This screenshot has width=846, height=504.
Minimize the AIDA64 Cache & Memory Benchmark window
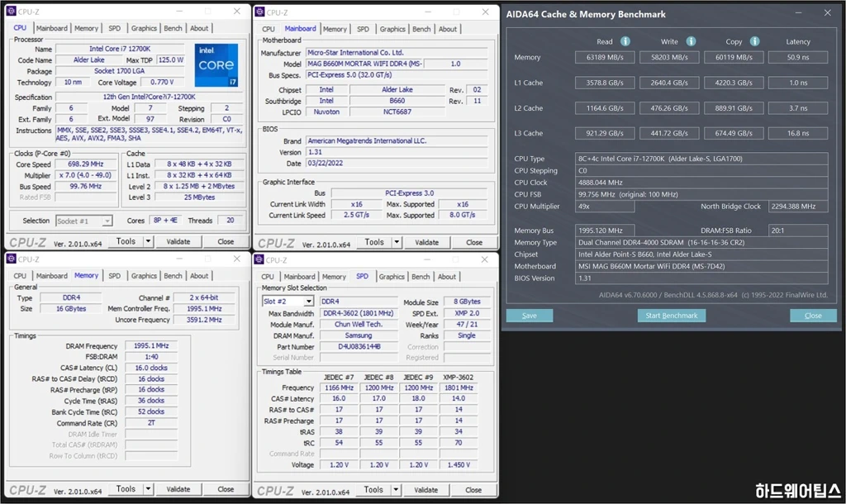799,13
